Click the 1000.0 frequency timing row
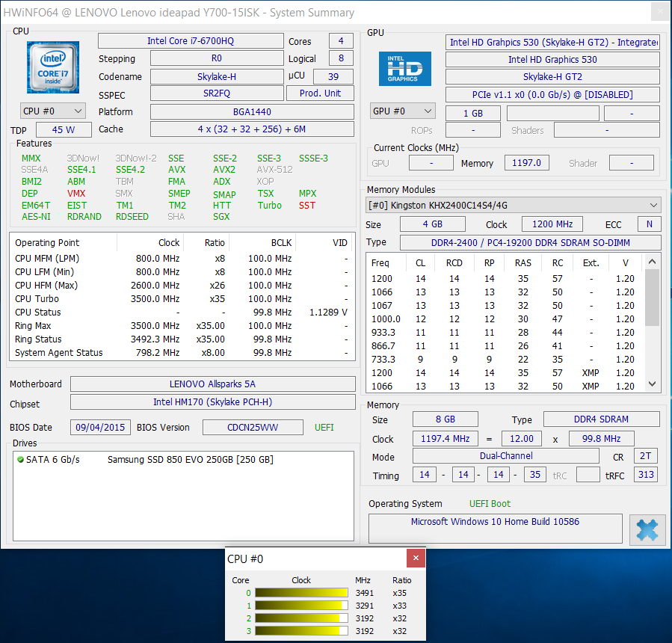Image resolution: width=672 pixels, height=643 pixels. coord(505,319)
